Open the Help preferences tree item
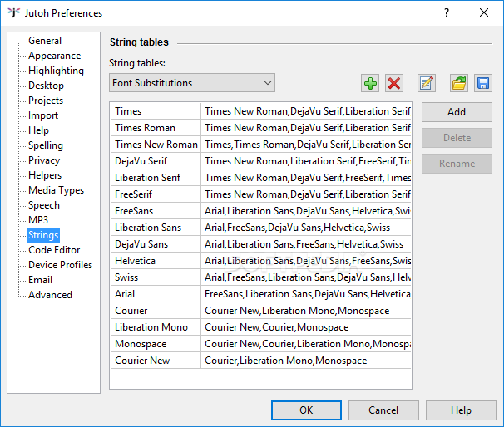This screenshot has height=427, width=504. [x=38, y=130]
